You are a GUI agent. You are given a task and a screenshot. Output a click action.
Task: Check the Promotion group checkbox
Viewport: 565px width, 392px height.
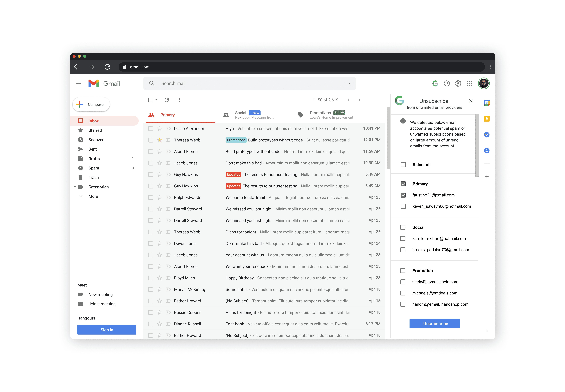click(x=403, y=271)
